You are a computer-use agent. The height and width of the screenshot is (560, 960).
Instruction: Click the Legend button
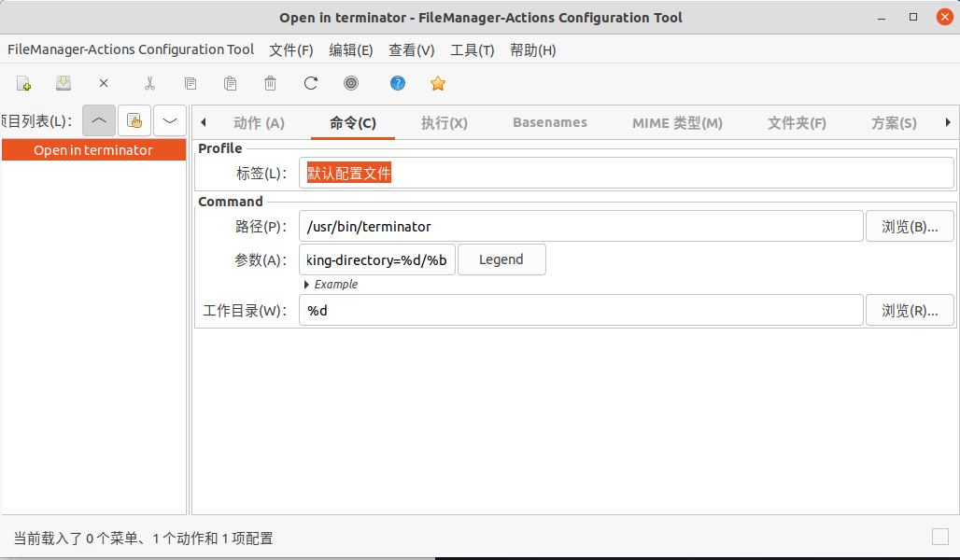coord(501,259)
